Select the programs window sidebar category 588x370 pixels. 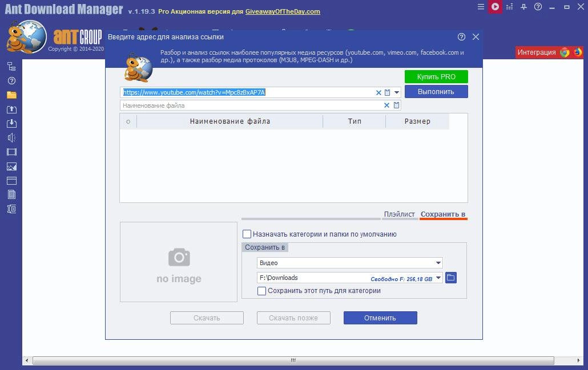pos(11,181)
